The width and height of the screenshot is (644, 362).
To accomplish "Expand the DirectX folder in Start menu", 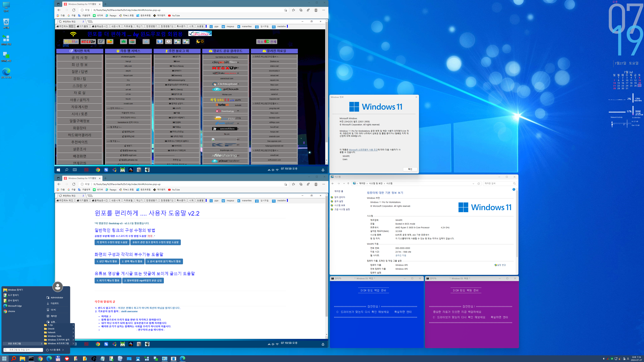I will (x=59, y=329).
